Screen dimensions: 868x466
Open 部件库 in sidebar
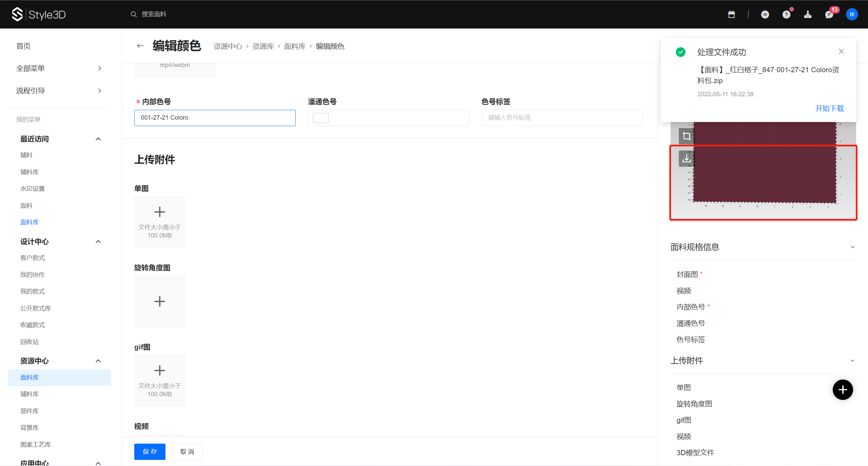pyautogui.click(x=29, y=411)
